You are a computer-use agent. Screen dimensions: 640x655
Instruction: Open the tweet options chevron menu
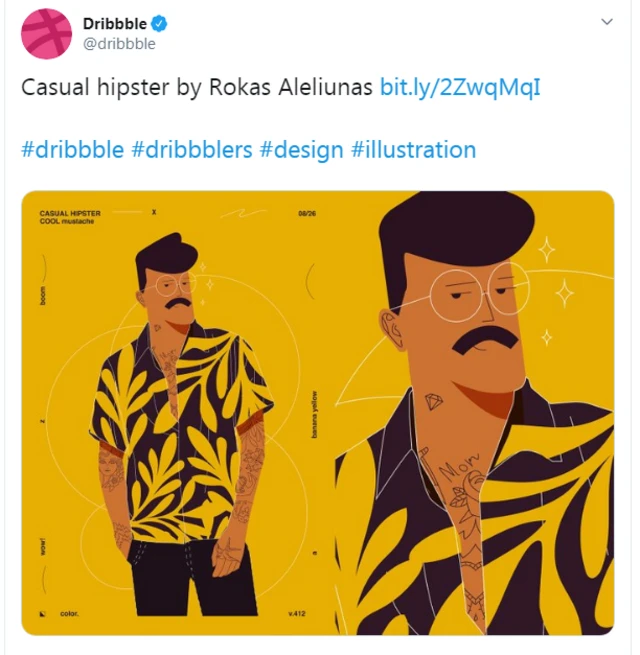tap(606, 22)
